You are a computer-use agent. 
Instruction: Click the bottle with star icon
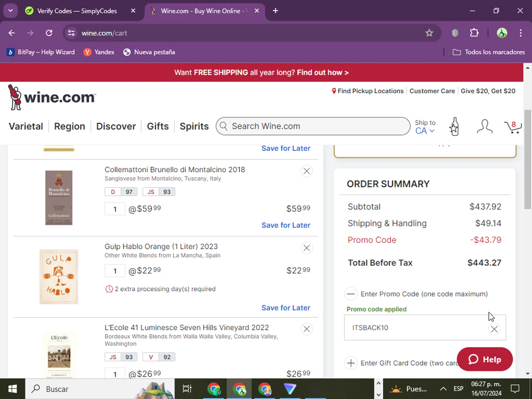pyautogui.click(x=454, y=127)
